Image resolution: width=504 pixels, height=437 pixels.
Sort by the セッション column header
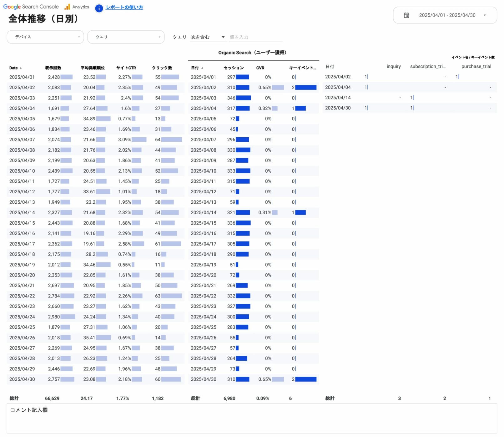[233, 68]
